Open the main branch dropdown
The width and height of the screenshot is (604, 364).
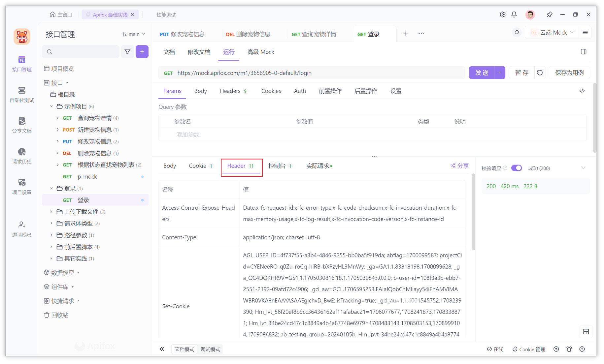click(x=133, y=34)
